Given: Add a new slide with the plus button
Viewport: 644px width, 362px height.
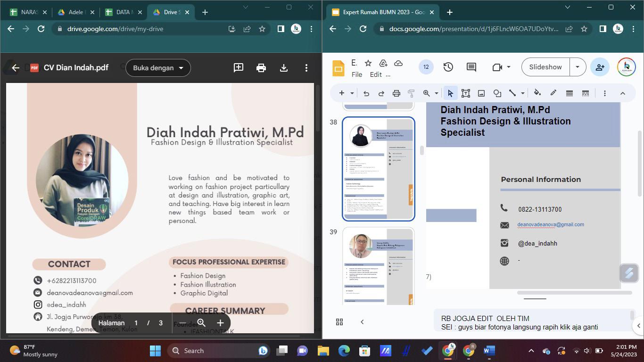Looking at the screenshot, I should (x=342, y=93).
